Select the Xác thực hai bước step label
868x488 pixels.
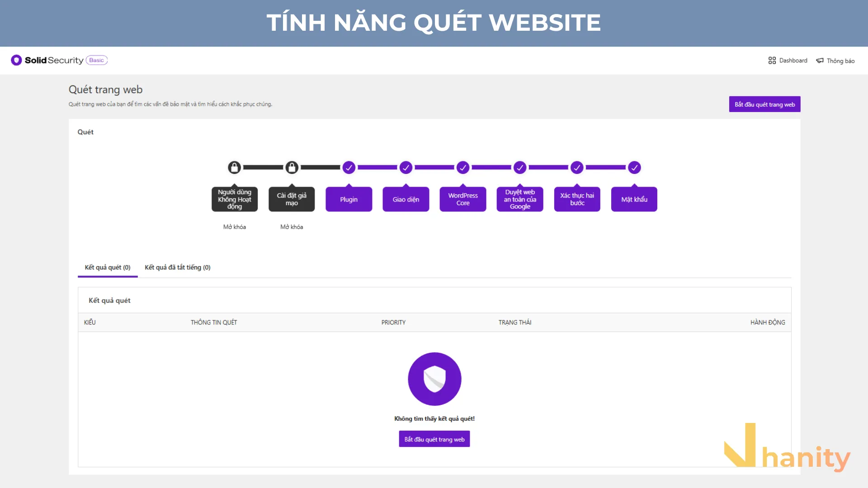click(577, 199)
